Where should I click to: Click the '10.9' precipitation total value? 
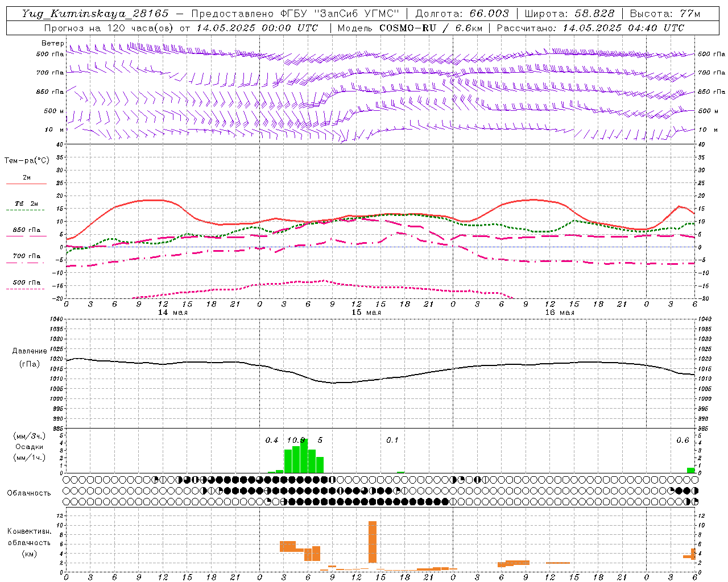296,440
